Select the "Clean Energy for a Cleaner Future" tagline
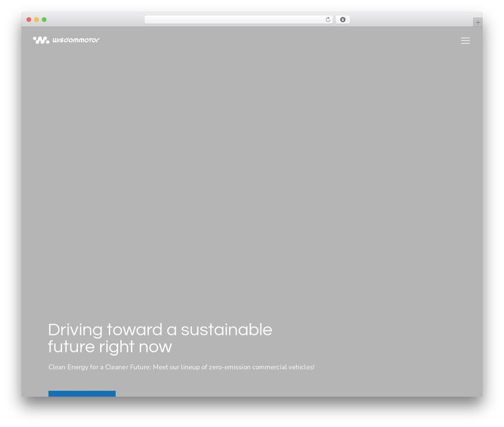504x427 pixels. pos(182,367)
